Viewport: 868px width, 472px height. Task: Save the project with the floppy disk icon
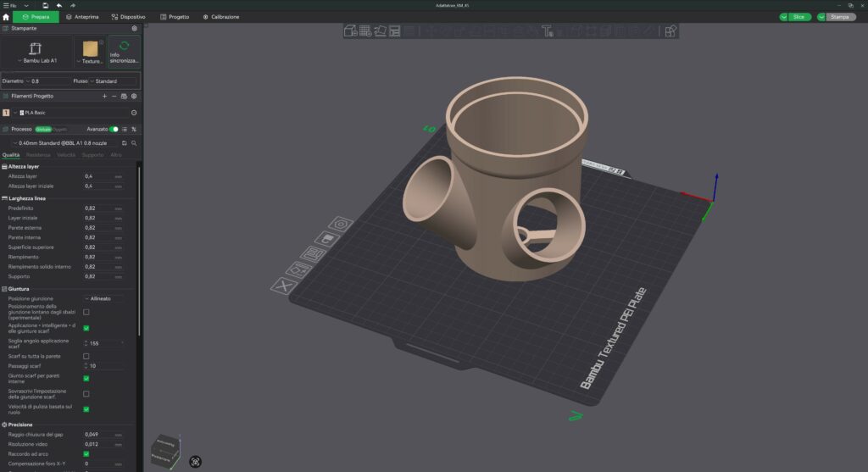(x=45, y=5)
